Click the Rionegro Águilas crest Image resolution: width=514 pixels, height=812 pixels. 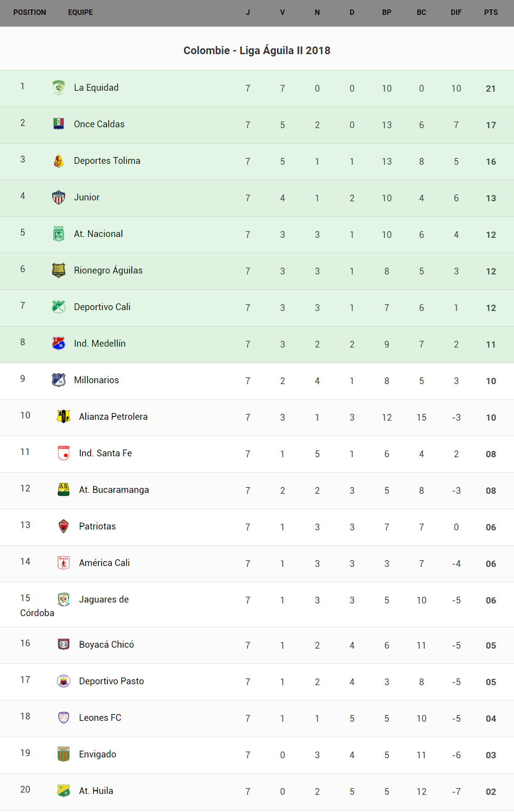tap(59, 270)
